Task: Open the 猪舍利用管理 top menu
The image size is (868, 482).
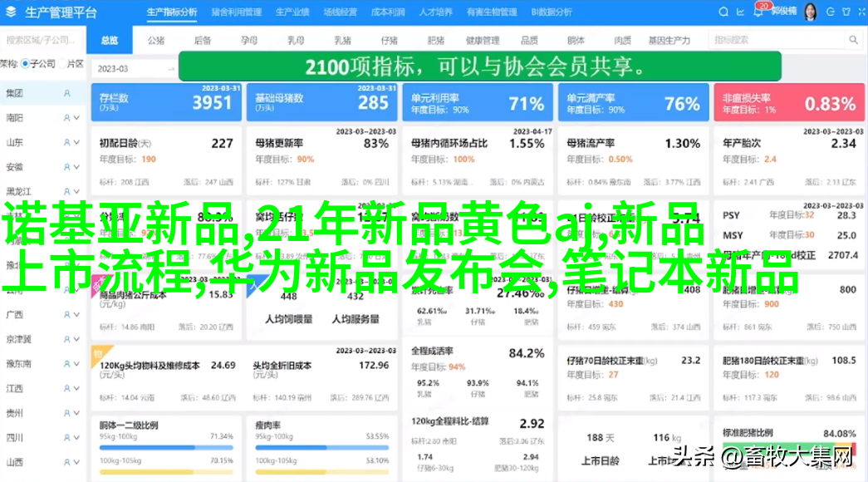Action: click(x=237, y=12)
